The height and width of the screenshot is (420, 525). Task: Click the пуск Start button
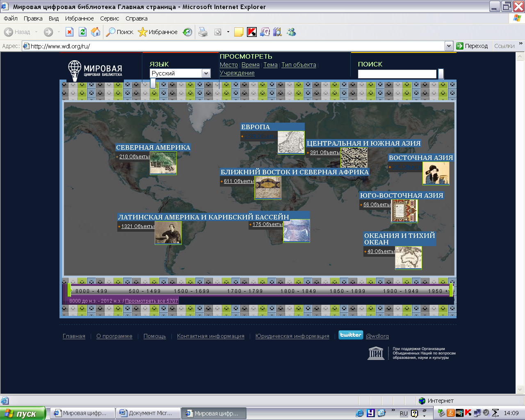(23, 413)
